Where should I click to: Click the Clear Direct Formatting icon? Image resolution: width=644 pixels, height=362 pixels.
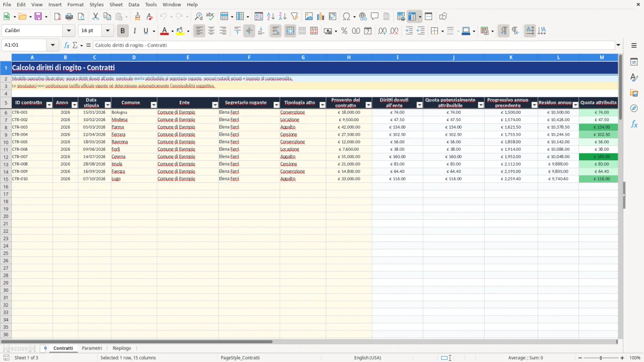(150, 17)
